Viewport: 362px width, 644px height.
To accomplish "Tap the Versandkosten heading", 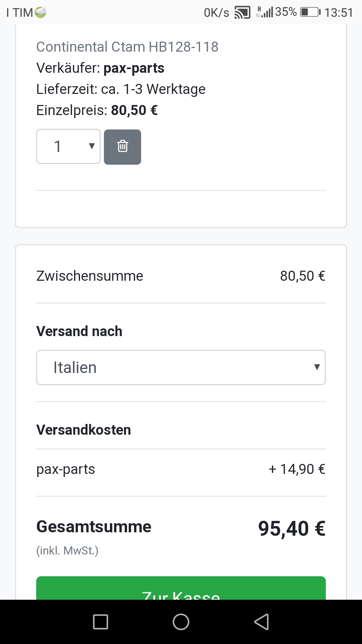I will click(x=83, y=430).
